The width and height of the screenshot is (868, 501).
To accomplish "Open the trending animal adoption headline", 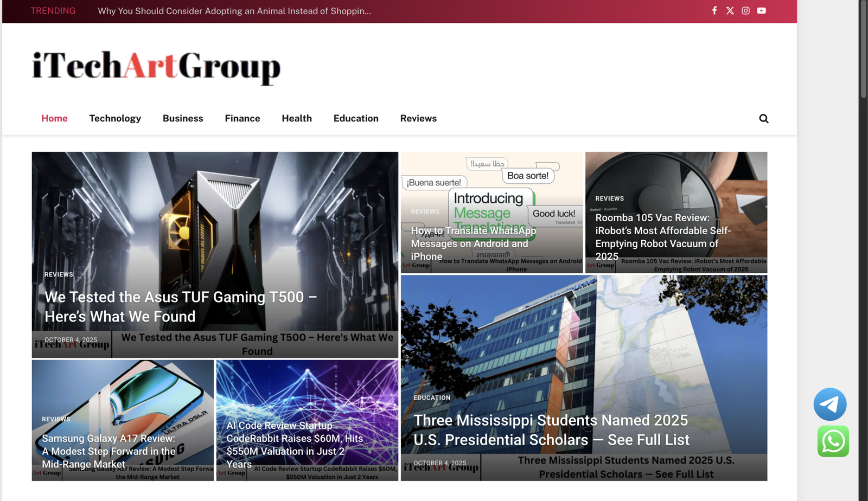I will (x=234, y=11).
